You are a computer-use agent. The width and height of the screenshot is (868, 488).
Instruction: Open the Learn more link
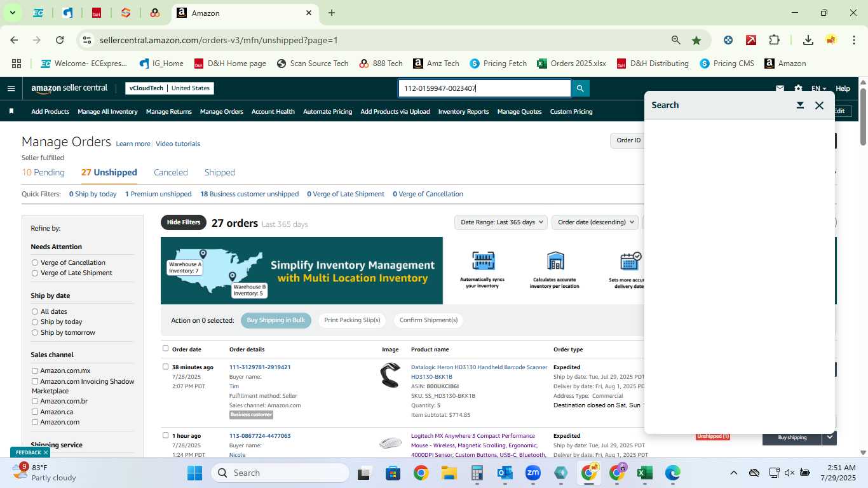[133, 144]
